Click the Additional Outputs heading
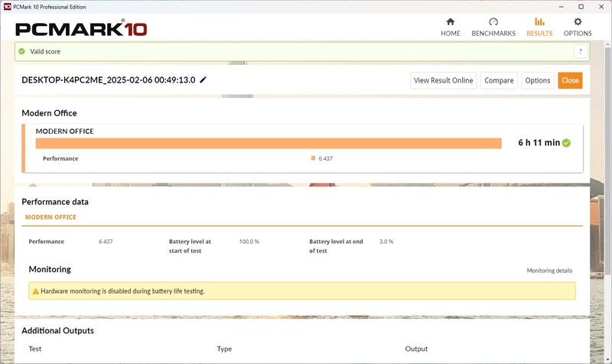Viewport: 612px width, 364px height. [58, 330]
